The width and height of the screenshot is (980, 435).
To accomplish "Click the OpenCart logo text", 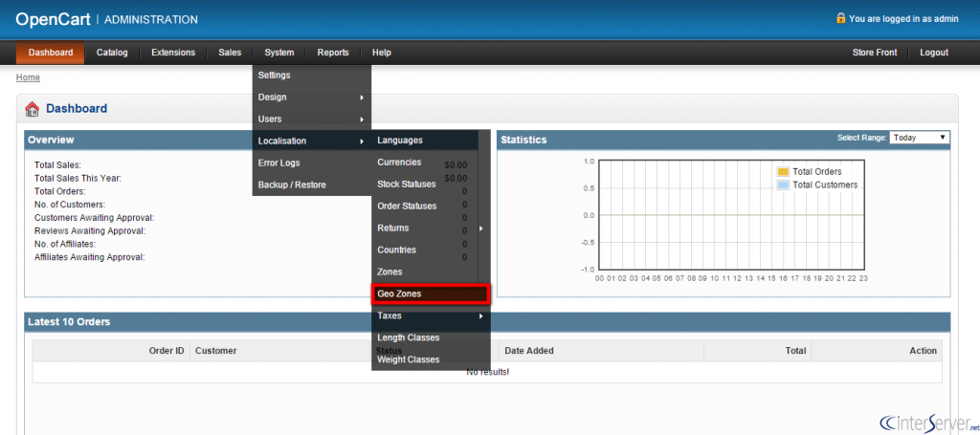I will 54,19.
